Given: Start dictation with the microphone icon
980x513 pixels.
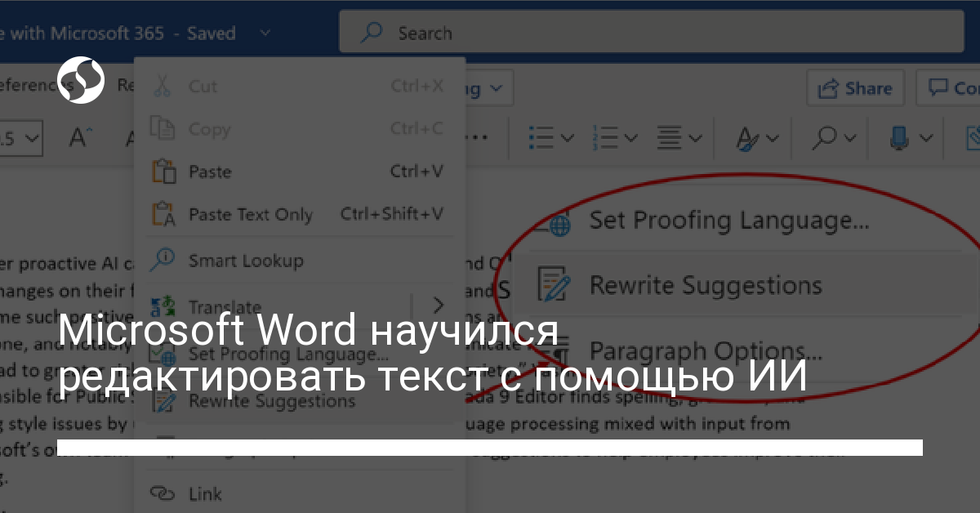Looking at the screenshot, I should (899, 137).
